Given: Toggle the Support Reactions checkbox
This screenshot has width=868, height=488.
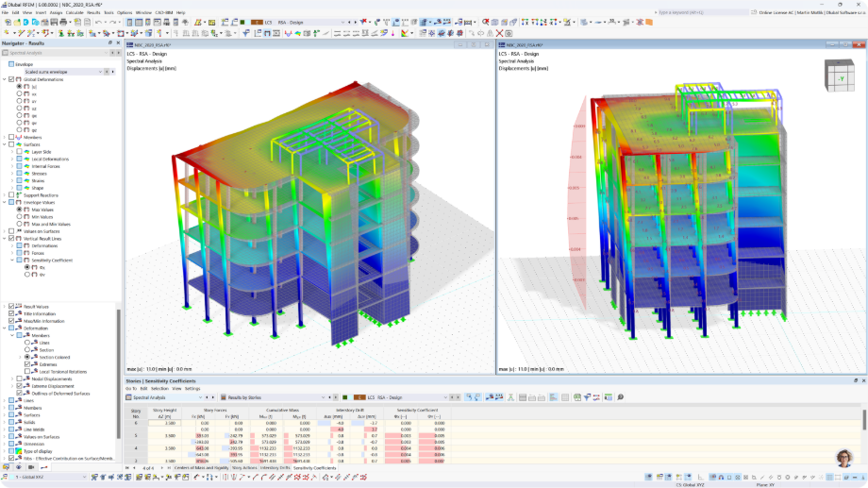Looking at the screenshot, I should [11, 195].
